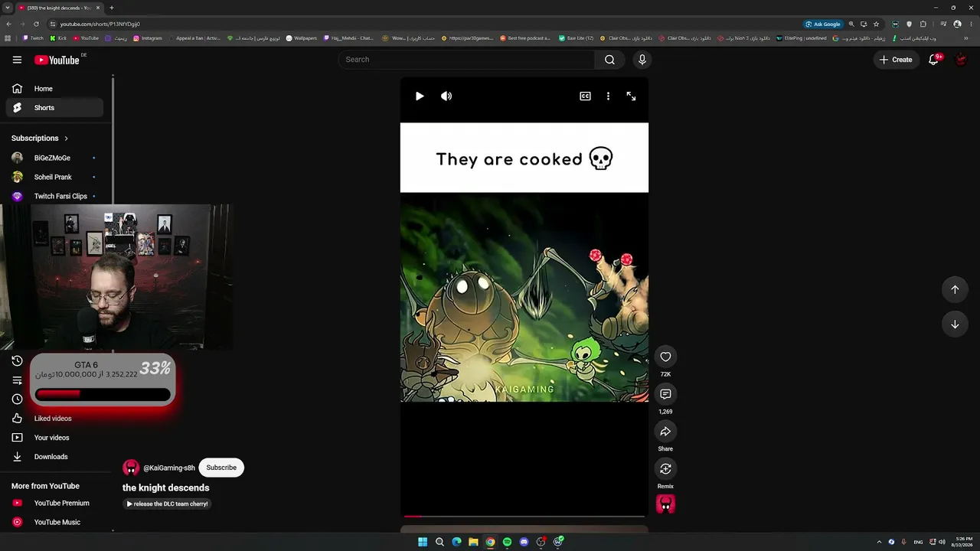980x551 pixels.
Task: Open the sound used in this Short
Action: (665, 504)
